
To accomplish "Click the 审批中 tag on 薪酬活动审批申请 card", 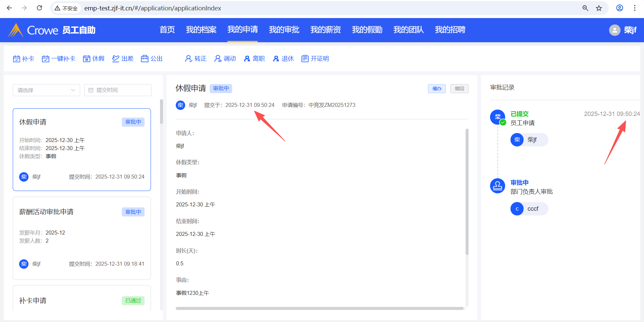I will click(x=133, y=212).
